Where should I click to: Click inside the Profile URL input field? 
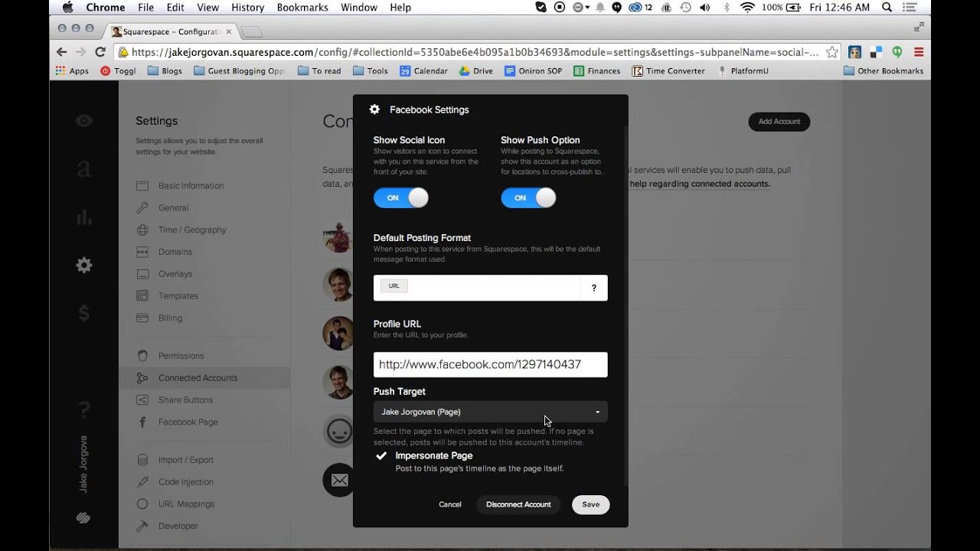tap(490, 364)
